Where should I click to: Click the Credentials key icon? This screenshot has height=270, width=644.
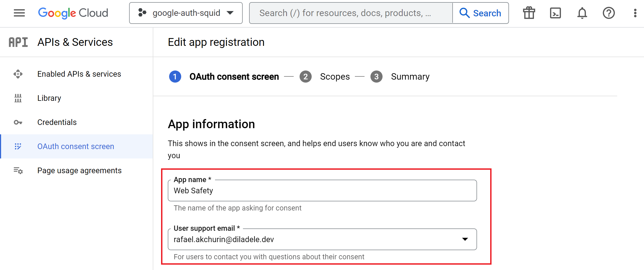point(18,122)
